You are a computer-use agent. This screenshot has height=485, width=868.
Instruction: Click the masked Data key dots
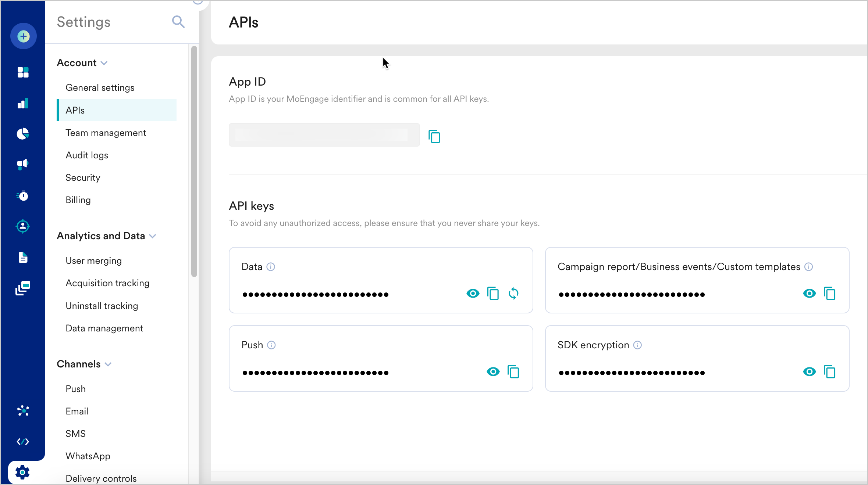pos(315,294)
